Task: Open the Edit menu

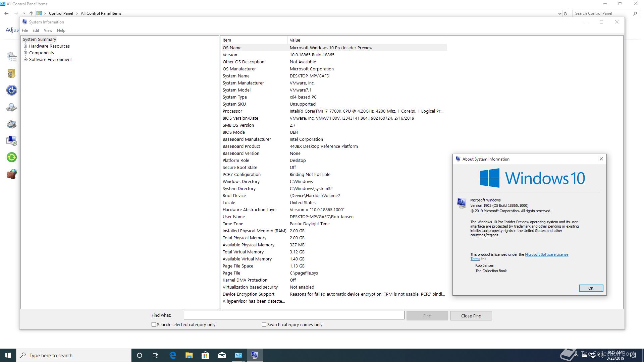Action: pos(36,31)
